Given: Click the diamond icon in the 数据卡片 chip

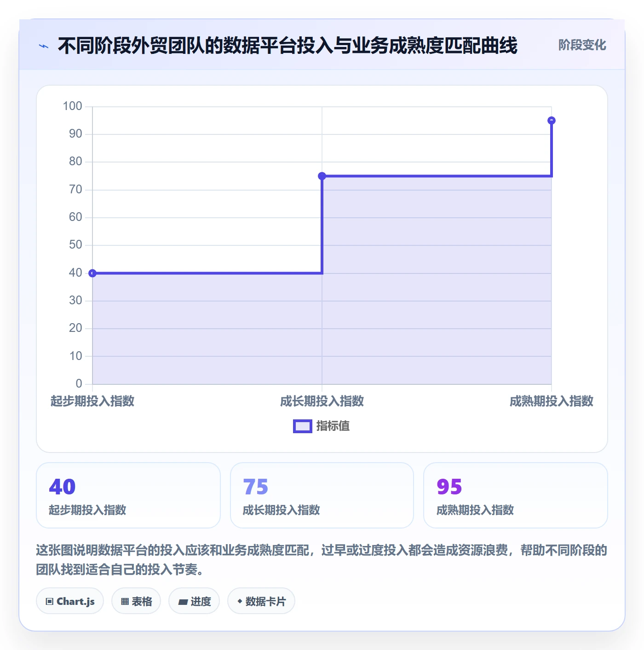Looking at the screenshot, I should pos(240,601).
